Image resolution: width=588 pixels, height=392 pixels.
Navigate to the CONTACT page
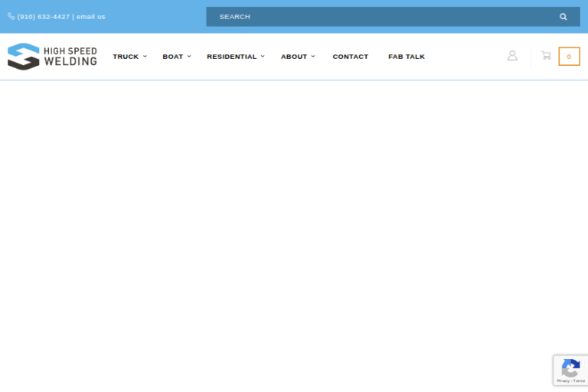[x=350, y=57]
